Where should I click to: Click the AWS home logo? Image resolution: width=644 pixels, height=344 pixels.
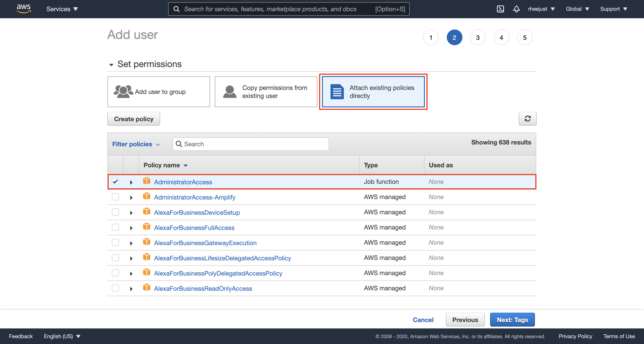click(x=23, y=8)
